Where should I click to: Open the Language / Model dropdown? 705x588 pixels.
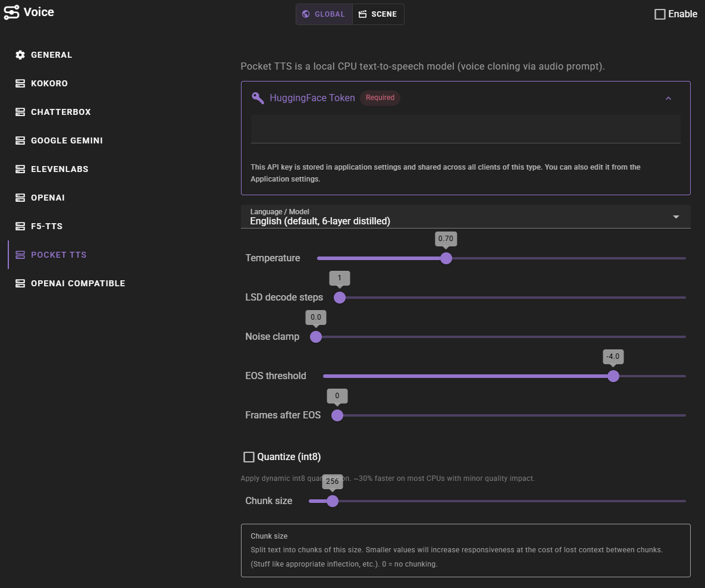point(465,217)
